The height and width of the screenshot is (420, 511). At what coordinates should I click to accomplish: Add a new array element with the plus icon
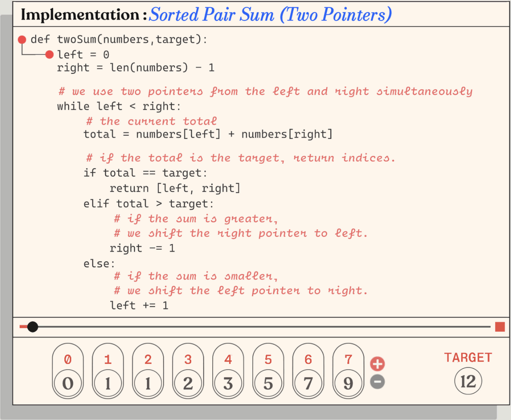[377, 363]
